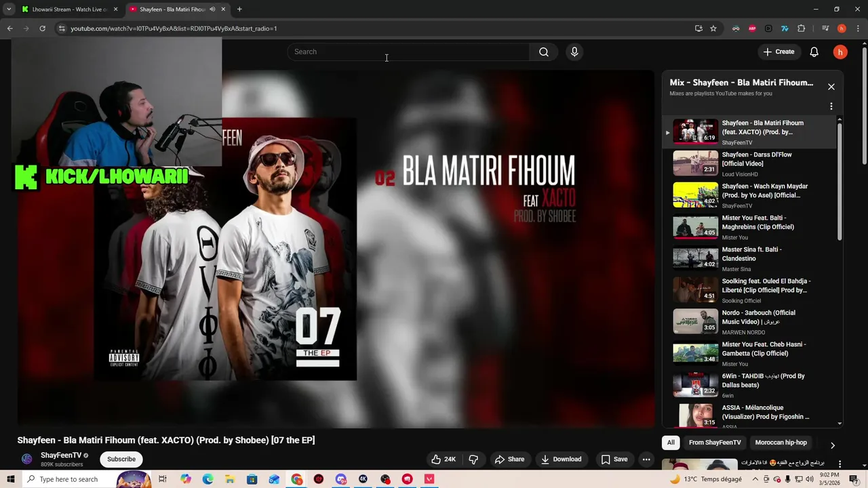Open a new browser tab
Screen dimensions: 868x488
click(239, 9)
